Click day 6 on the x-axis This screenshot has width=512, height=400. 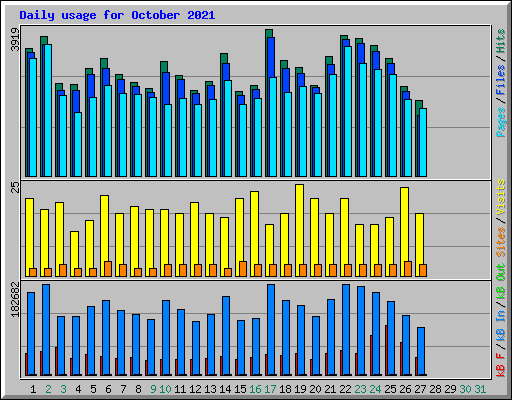tap(108, 389)
